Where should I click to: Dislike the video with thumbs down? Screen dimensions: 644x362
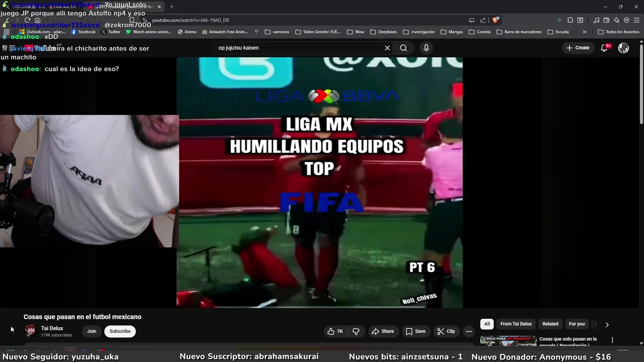tap(356, 331)
